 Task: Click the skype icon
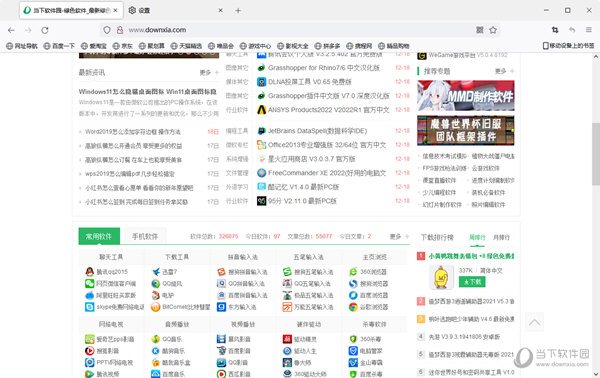click(x=90, y=307)
